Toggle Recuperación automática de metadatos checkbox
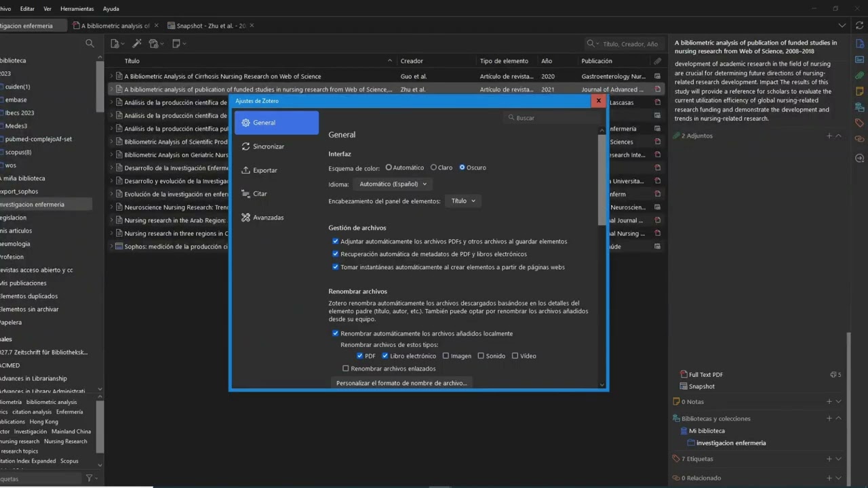The height and width of the screenshot is (488, 868). tap(335, 254)
